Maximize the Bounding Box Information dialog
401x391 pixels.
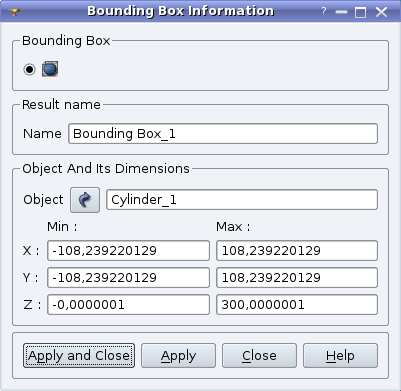[x=360, y=12]
